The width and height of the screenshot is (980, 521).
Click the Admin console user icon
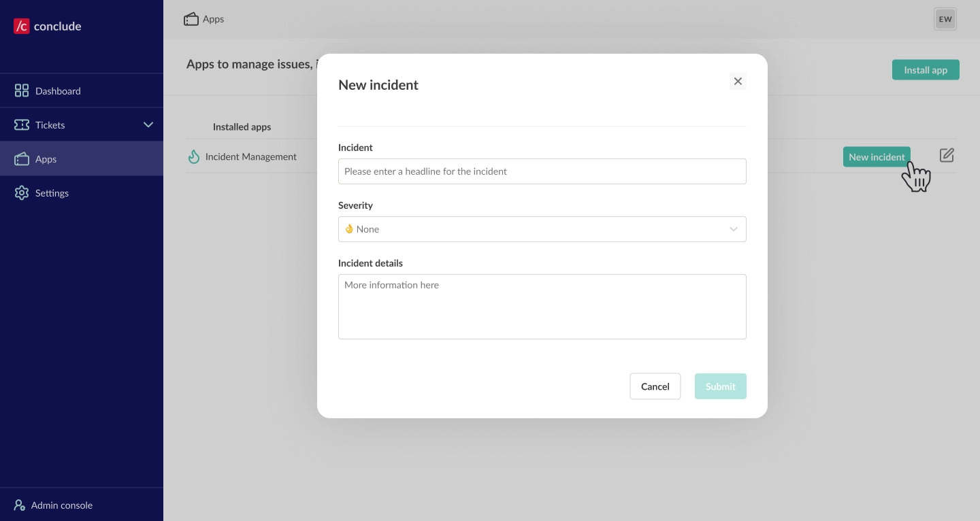(20, 505)
